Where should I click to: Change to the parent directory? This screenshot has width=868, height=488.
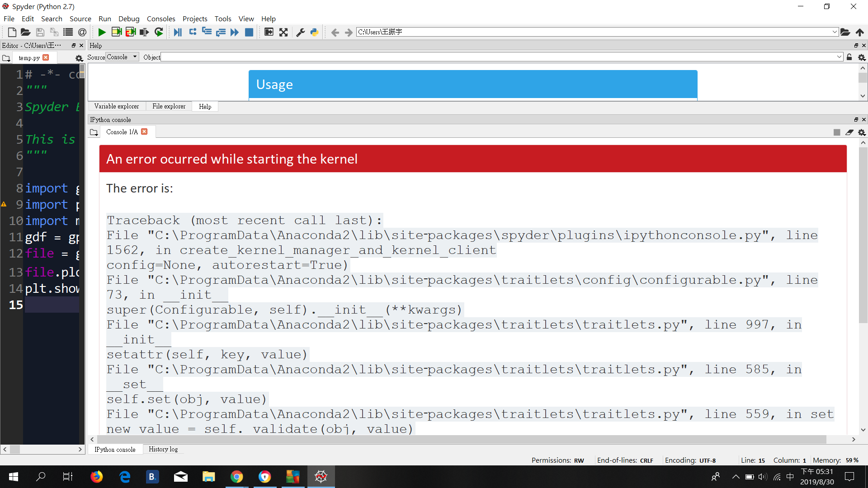[x=860, y=32]
